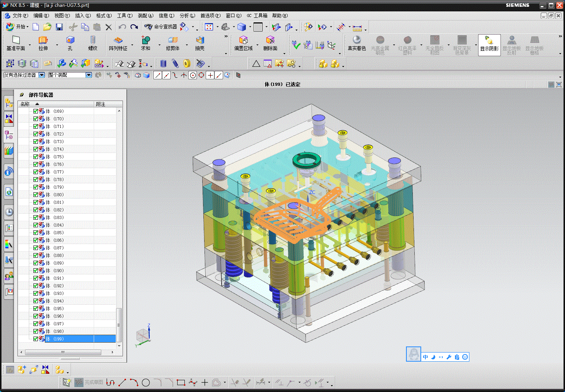This screenshot has height=392, width=565.
Task: Select the 偏置区域 offset region tool
Action: 243,43
